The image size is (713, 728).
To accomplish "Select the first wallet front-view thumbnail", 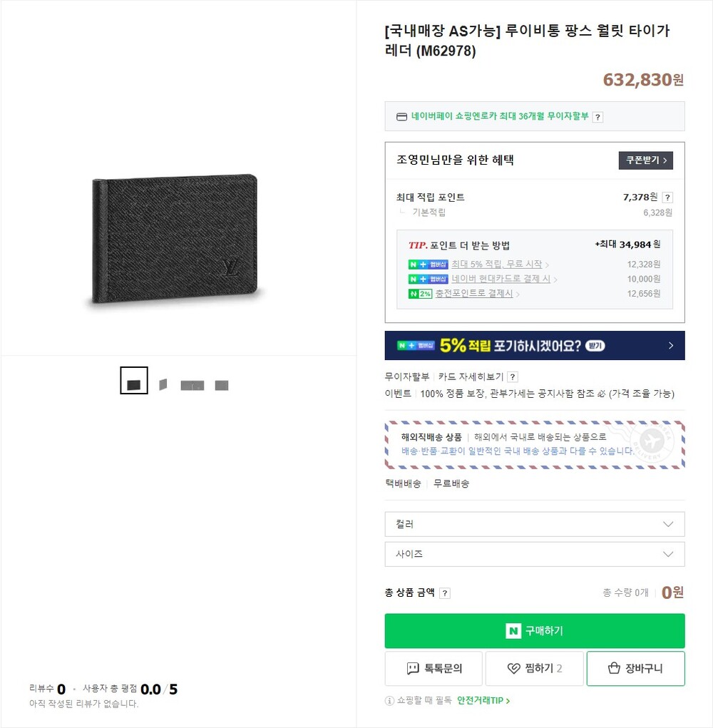I will 134,381.
